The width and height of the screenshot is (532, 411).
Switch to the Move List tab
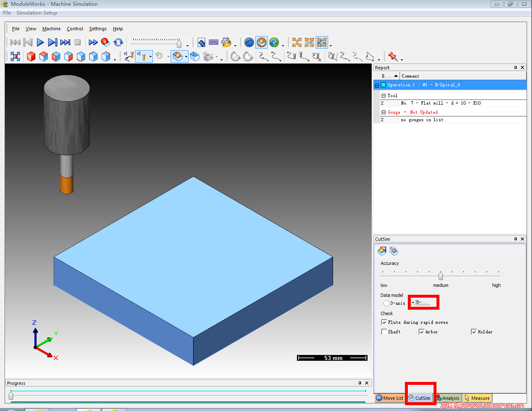[x=390, y=398]
